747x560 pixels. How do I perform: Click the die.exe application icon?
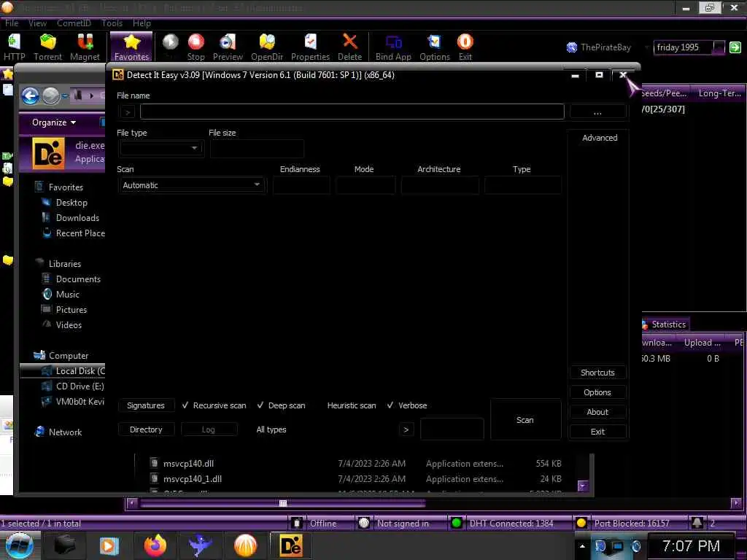[49, 153]
